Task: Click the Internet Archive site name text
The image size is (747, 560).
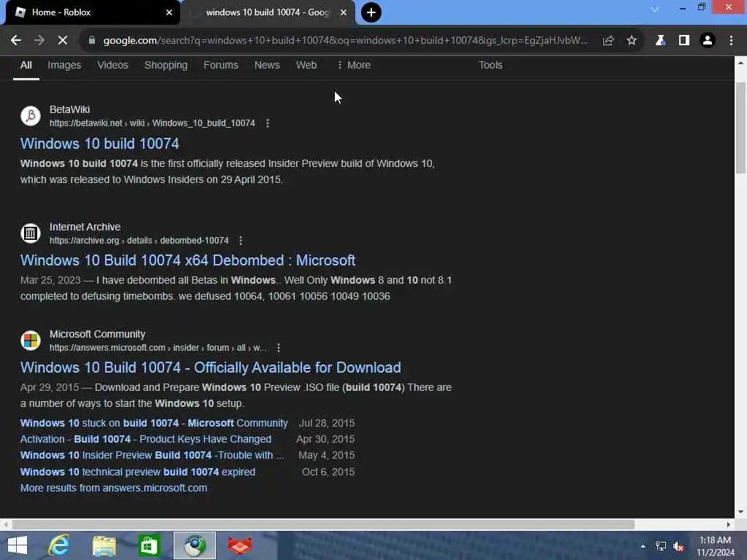Action: click(85, 227)
